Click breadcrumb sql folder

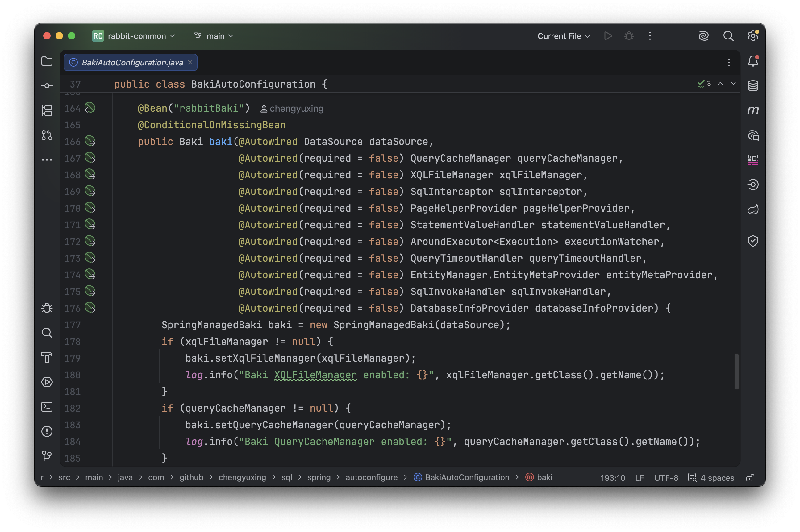(287, 477)
